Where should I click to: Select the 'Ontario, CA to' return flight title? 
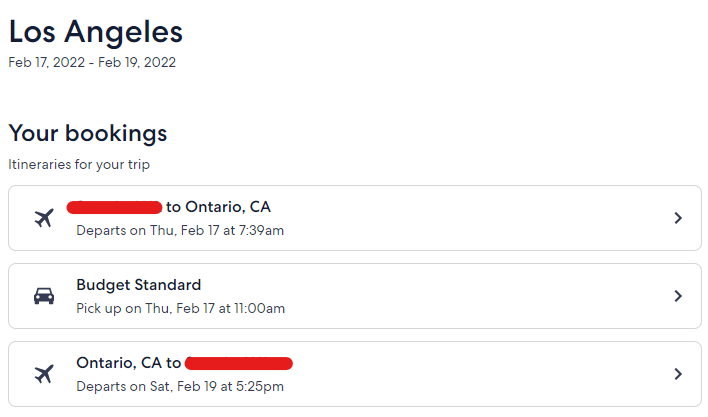129,363
